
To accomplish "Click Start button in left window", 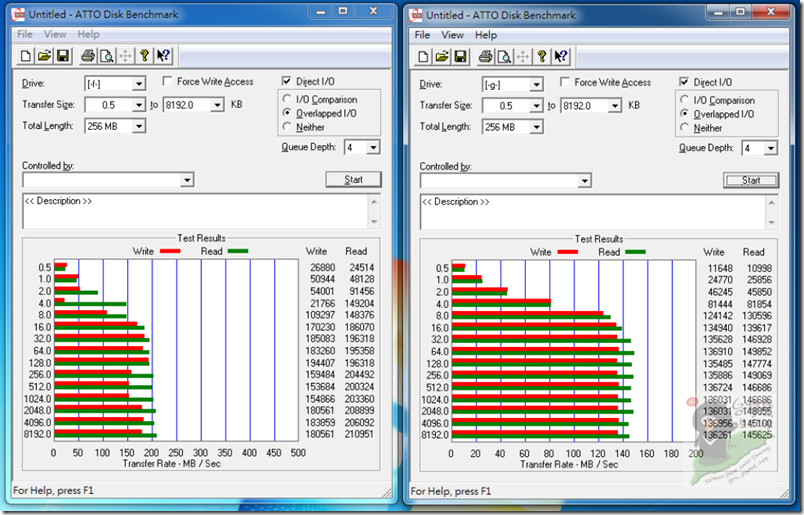I will click(353, 180).
